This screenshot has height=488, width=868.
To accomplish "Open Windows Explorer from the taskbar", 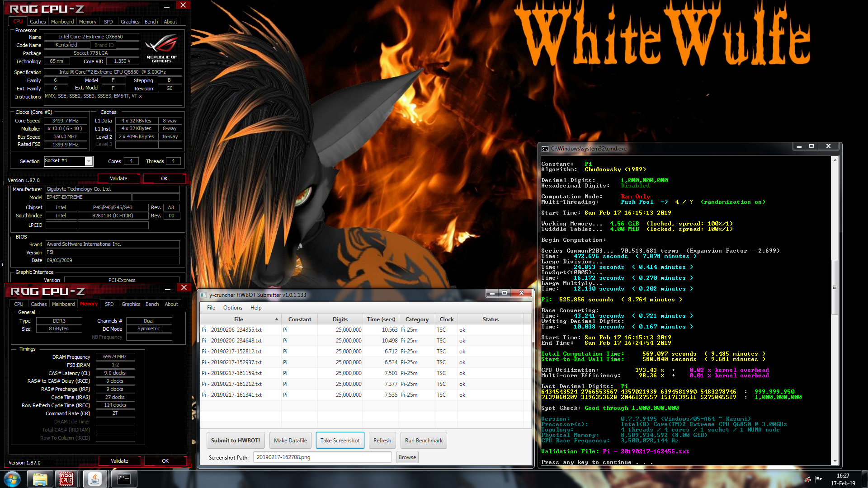I will coord(40,479).
